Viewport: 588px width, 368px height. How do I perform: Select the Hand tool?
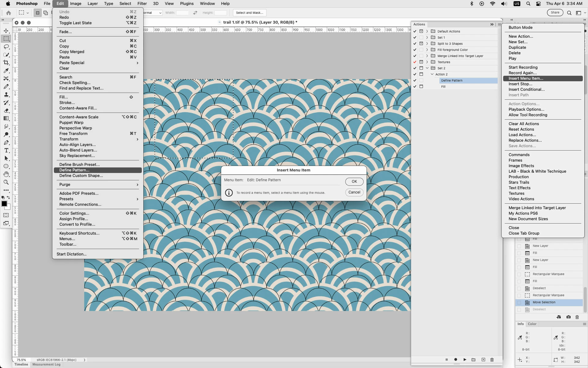(x=6, y=174)
